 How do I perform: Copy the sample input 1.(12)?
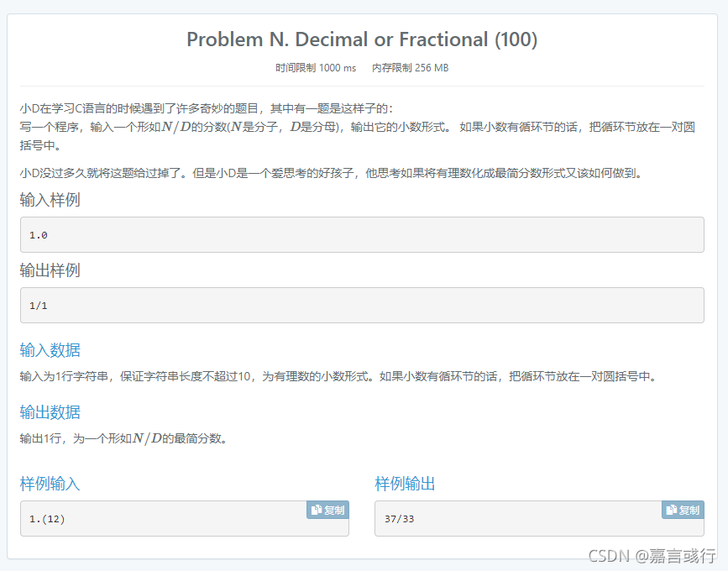click(x=327, y=510)
